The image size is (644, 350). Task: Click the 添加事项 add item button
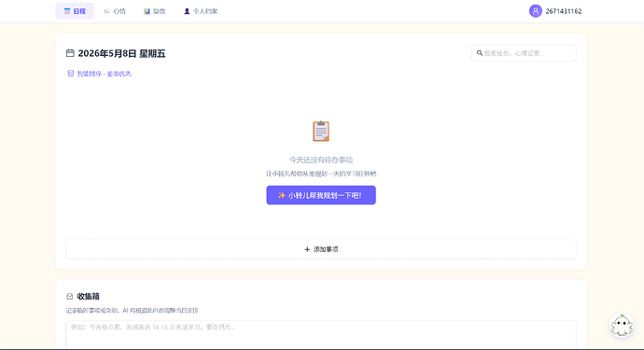click(x=321, y=249)
